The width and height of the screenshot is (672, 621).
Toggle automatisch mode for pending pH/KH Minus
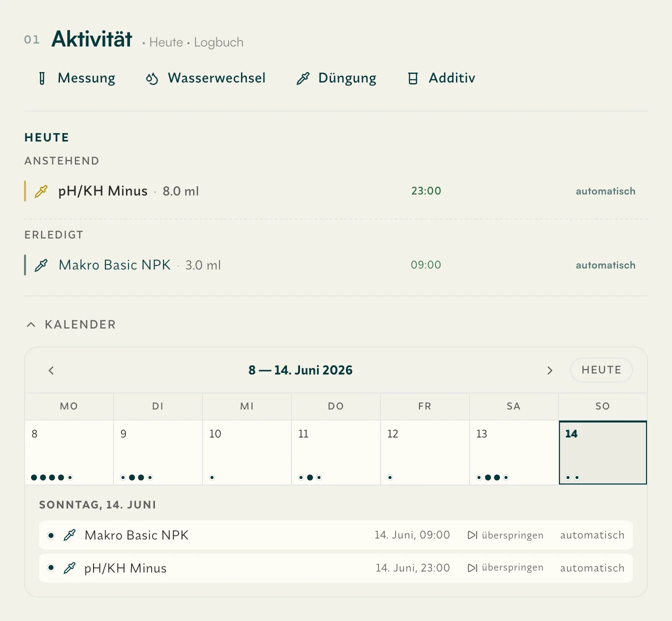[x=605, y=191]
